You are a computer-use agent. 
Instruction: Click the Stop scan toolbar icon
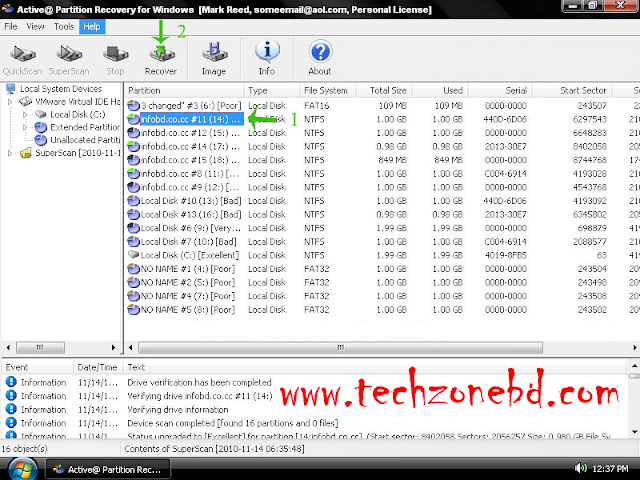116,54
